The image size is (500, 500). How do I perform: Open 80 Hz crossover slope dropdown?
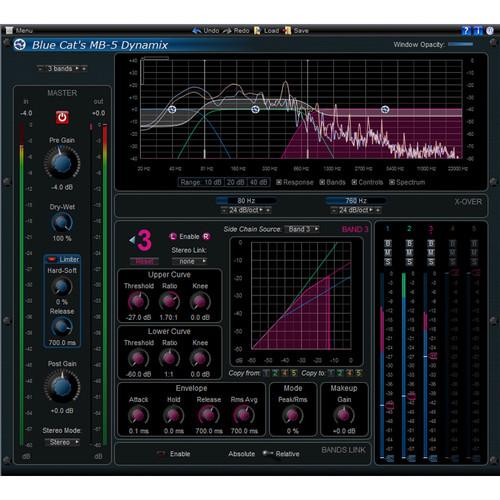pos(246,210)
